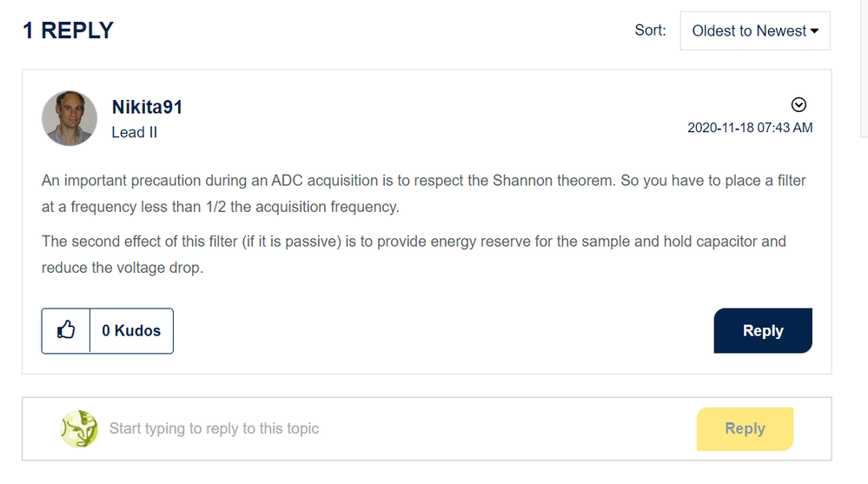Click the Lead II rank label
The image size is (868, 484).
pyautogui.click(x=134, y=133)
